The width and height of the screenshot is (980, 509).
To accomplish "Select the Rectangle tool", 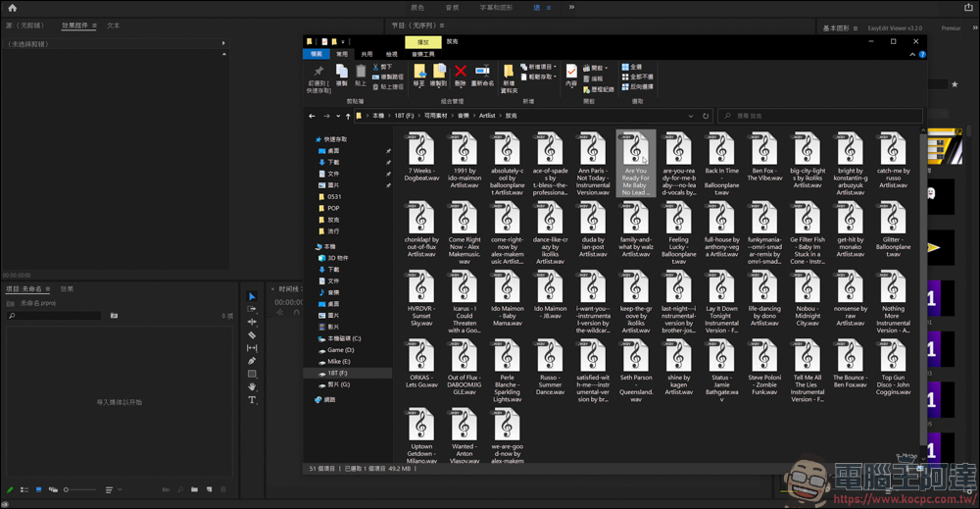I will coord(252,374).
